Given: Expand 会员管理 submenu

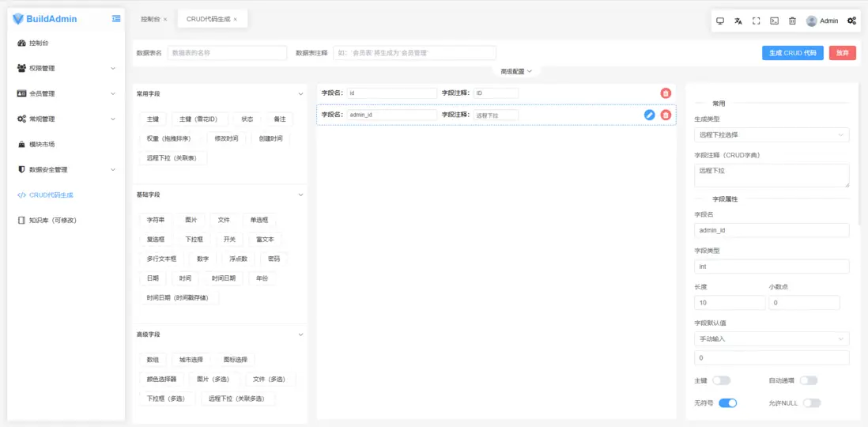Looking at the screenshot, I should 113,93.
